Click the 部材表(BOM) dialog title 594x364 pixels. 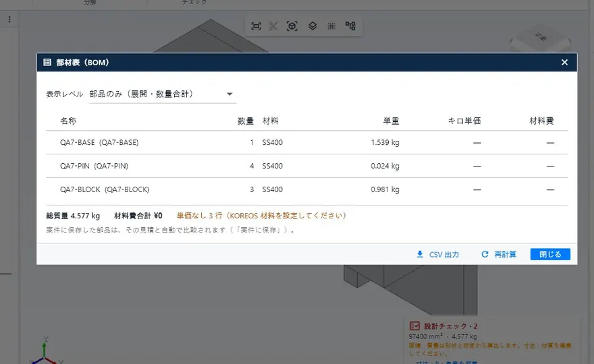pos(82,63)
